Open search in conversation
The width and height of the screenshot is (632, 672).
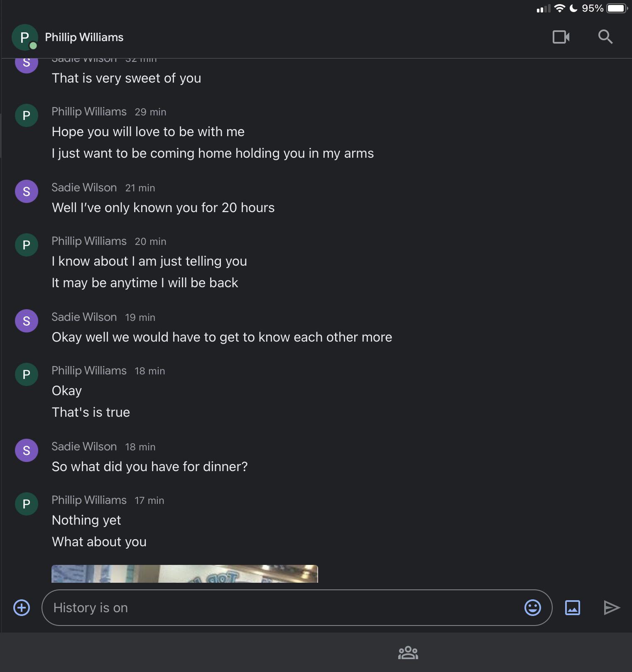point(605,37)
